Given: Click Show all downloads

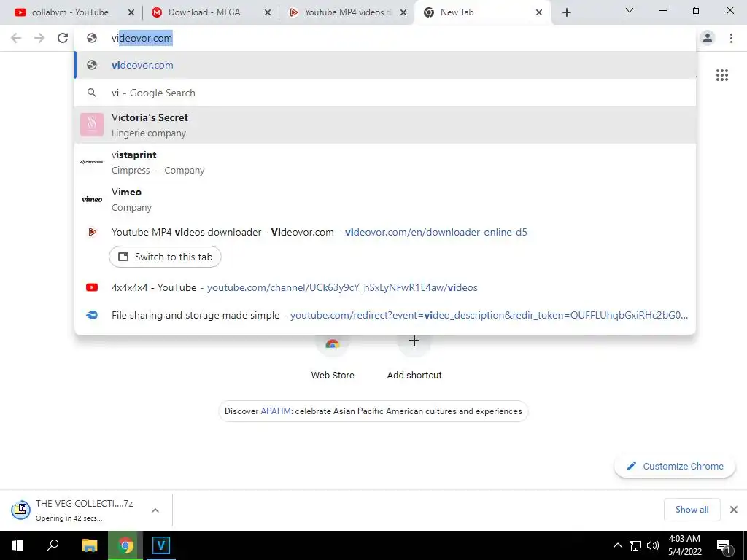Looking at the screenshot, I should tap(692, 510).
